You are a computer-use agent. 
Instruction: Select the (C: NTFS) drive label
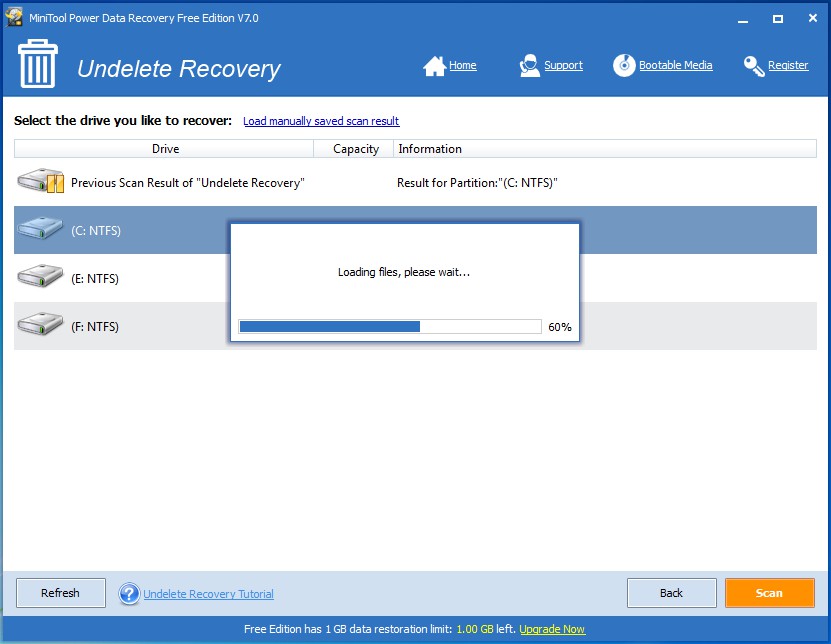[x=96, y=231]
